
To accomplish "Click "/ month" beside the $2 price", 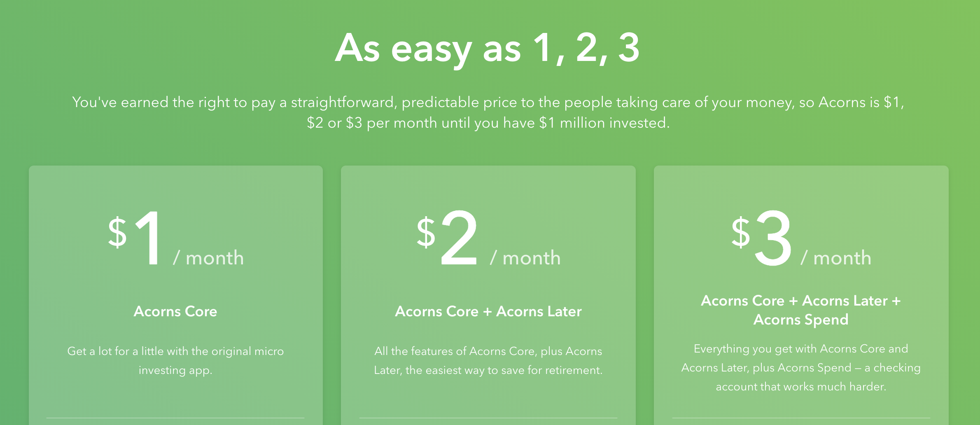I will [526, 258].
